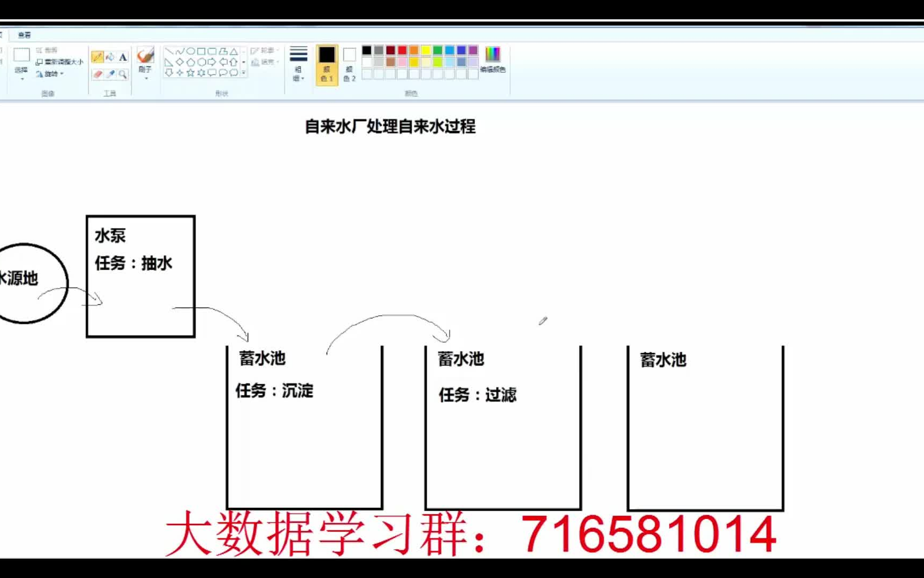924x578 pixels.
Task: Activate the Color 1 (颜色1) selector
Action: (327, 64)
